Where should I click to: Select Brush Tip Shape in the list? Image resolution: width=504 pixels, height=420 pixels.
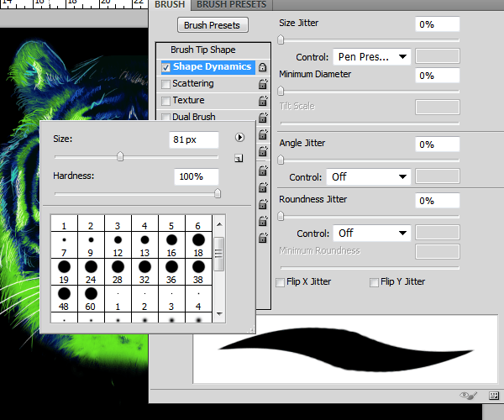(x=203, y=50)
